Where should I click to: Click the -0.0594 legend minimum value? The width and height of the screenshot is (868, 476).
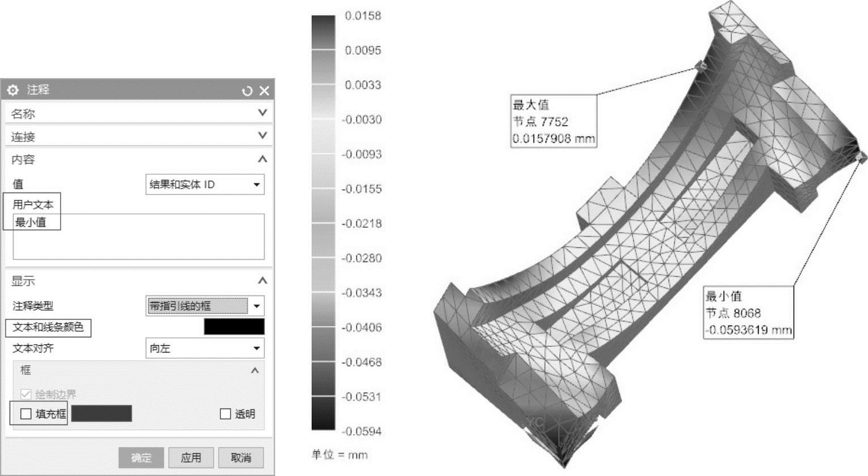coord(361,431)
